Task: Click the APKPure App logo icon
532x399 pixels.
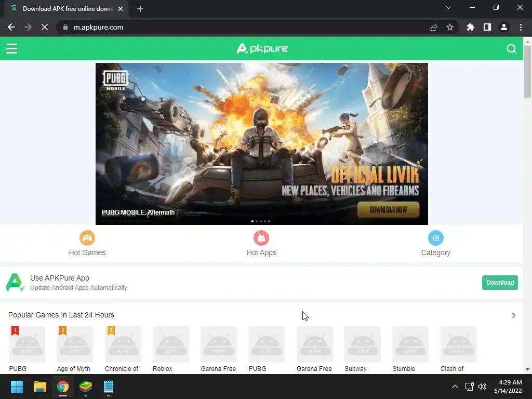Action: pos(15,282)
